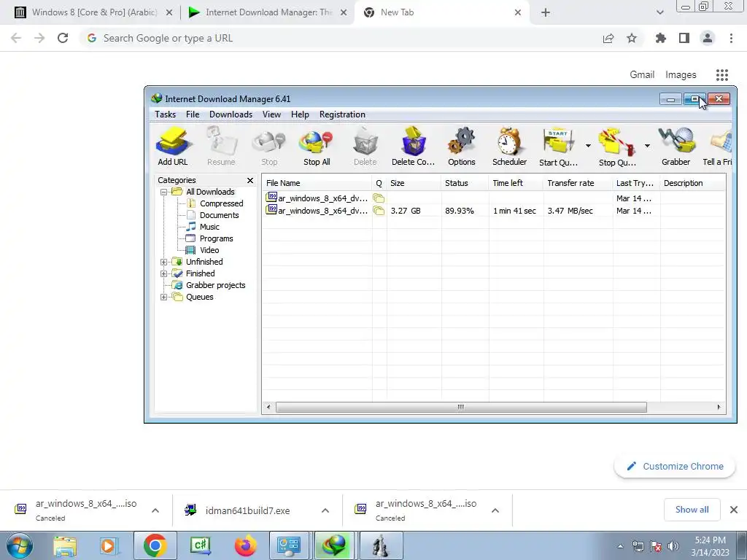747x560 pixels.
Task: Click the Stop toolbar icon
Action: click(269, 147)
